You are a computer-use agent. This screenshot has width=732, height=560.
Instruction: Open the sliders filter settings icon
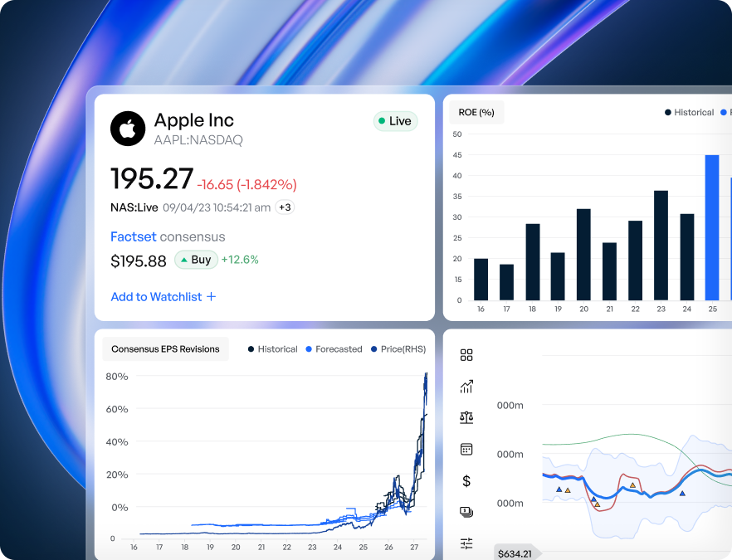(x=466, y=543)
